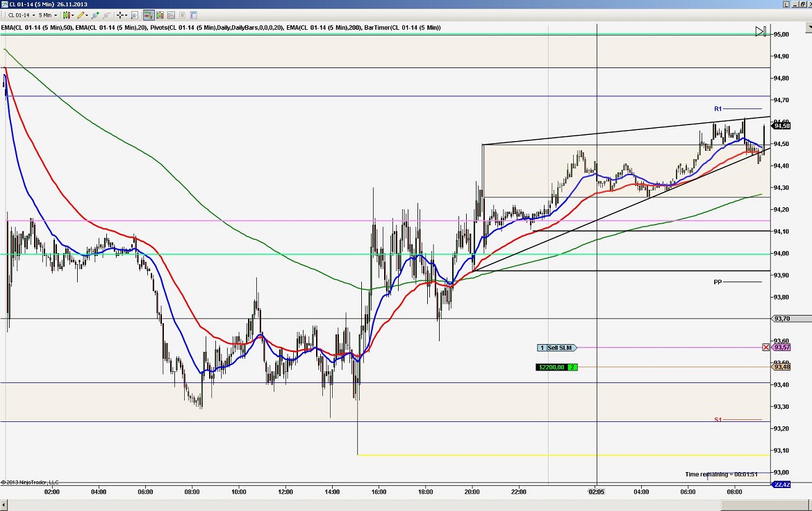Toggle the highlighted Chart Trader panel icon

[149, 15]
